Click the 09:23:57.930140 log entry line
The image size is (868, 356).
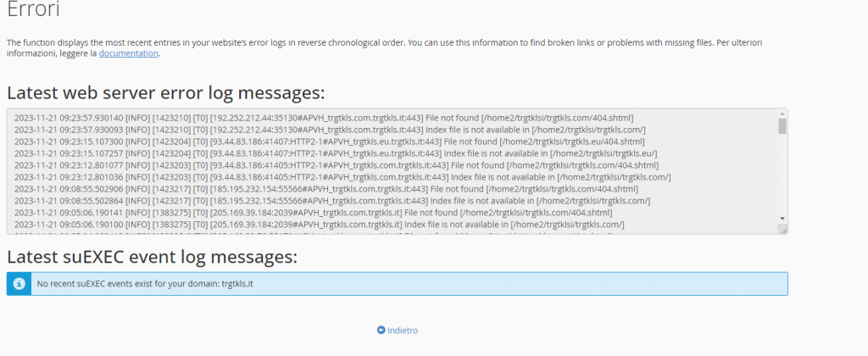[324, 117]
